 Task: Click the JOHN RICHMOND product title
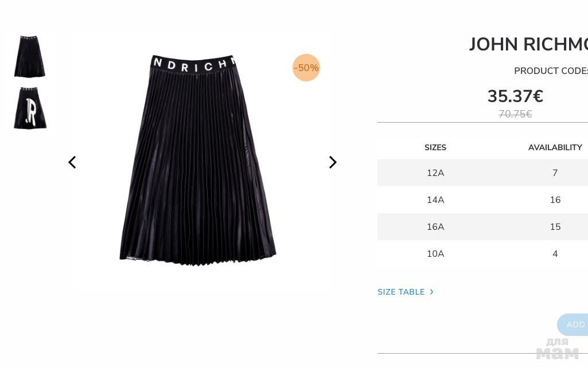[528, 44]
